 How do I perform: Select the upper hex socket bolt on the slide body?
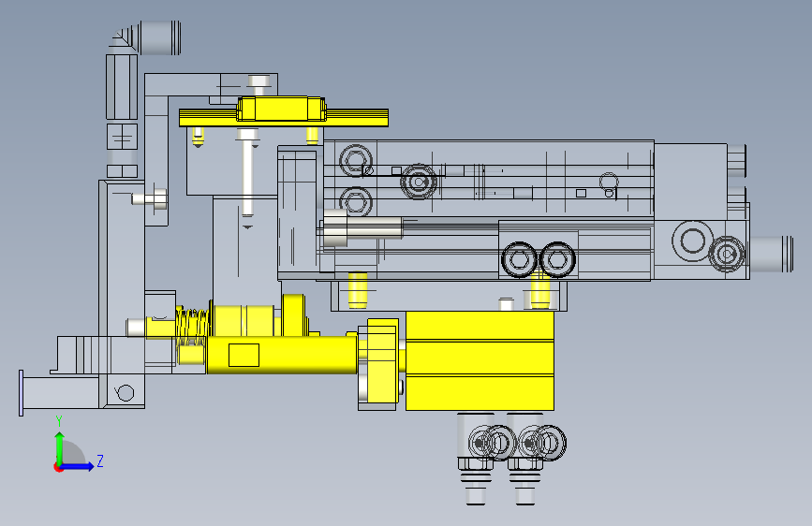click(356, 160)
